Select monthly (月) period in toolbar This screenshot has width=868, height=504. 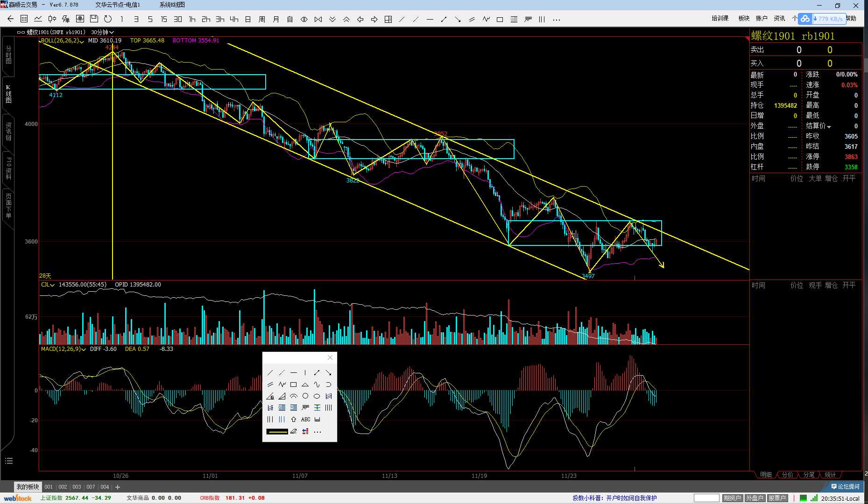(x=276, y=19)
